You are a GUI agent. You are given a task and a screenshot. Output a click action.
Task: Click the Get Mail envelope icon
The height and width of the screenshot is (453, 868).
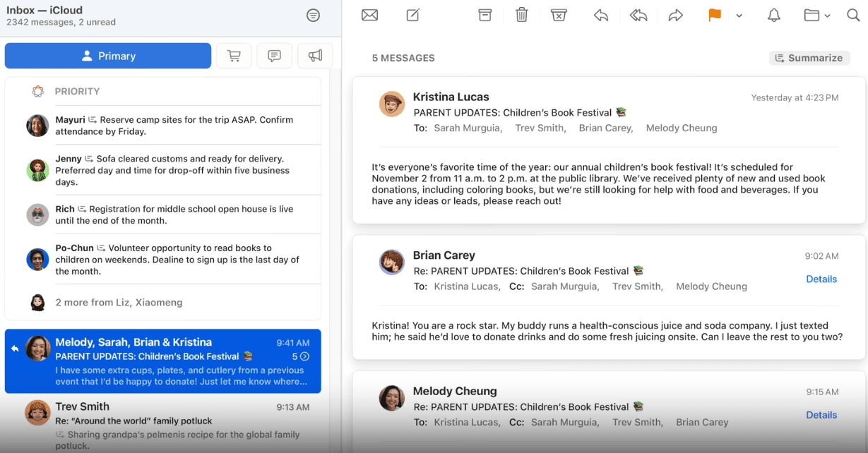[369, 16]
